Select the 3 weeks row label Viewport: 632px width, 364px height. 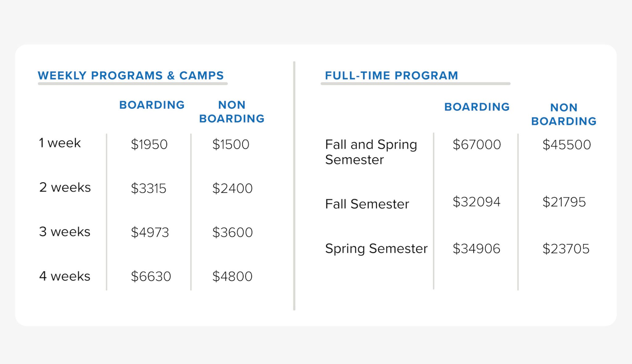(65, 232)
